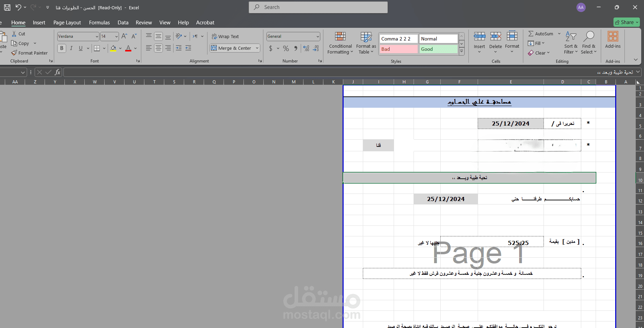Apply Percent Style icon
Viewport: 644px width, 328px height.
(x=286, y=48)
